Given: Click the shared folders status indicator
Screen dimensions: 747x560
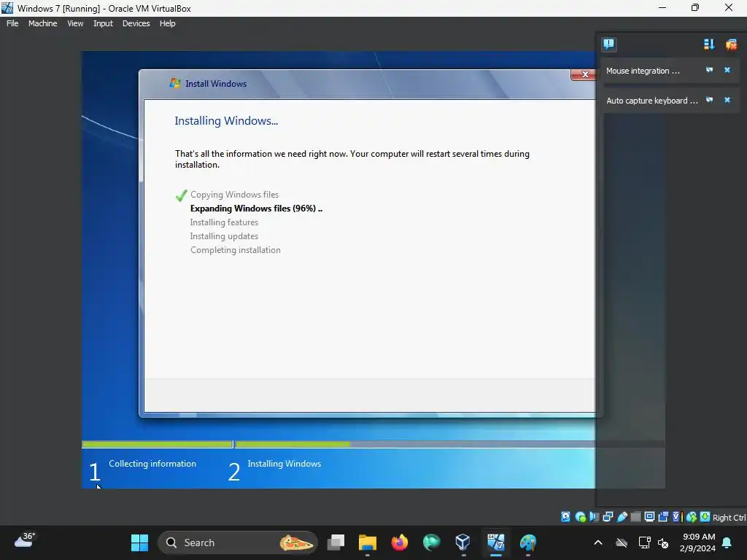Looking at the screenshot, I should 635,517.
